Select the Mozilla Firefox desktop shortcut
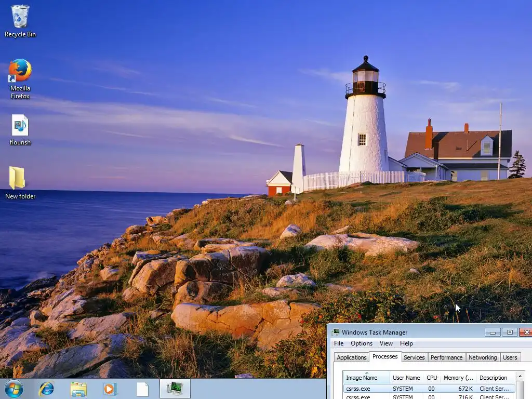The height and width of the screenshot is (399, 532). tap(20, 79)
